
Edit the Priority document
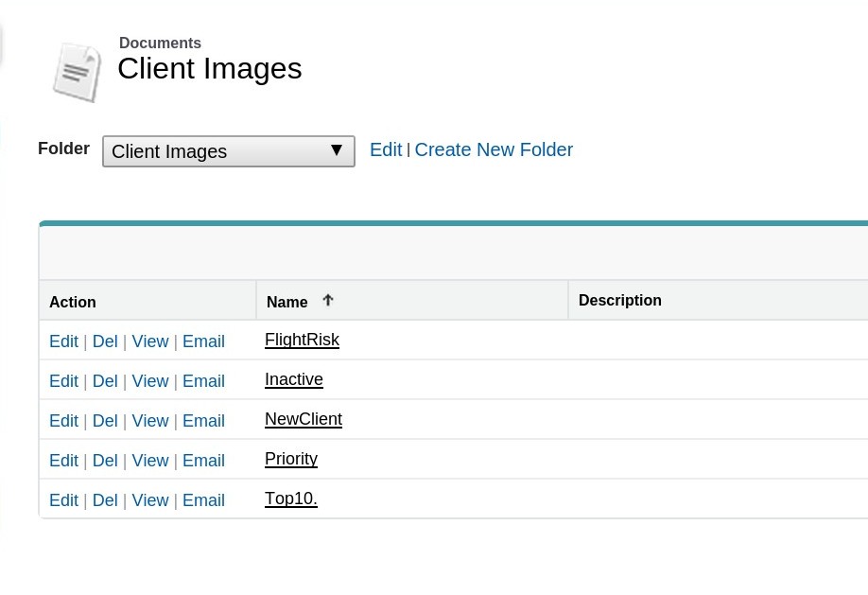click(x=63, y=461)
